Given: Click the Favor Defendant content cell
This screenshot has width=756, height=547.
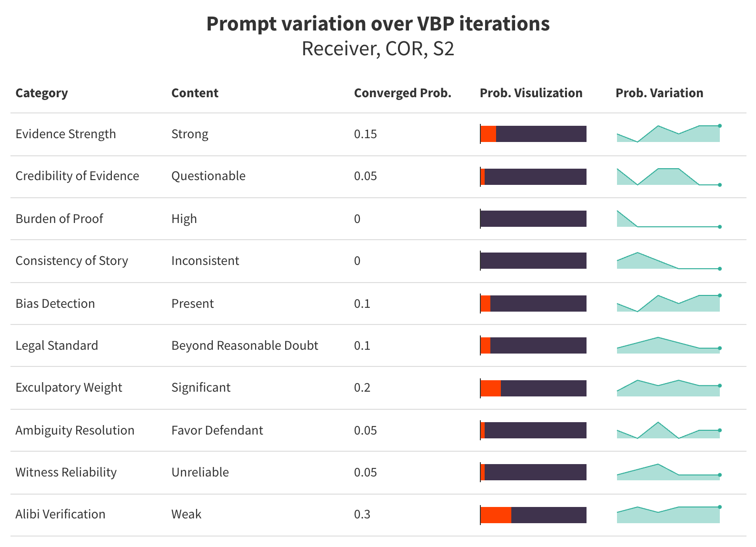Looking at the screenshot, I should (x=217, y=430).
